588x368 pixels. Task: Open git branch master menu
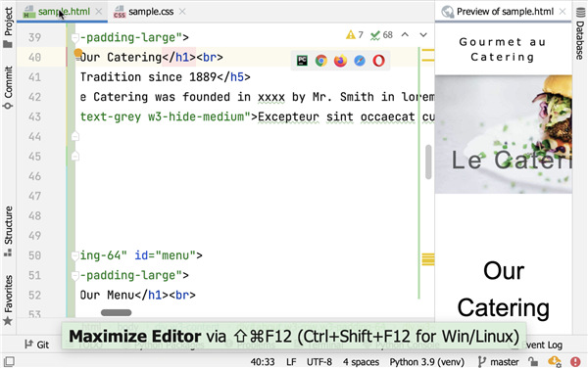pyautogui.click(x=499, y=361)
